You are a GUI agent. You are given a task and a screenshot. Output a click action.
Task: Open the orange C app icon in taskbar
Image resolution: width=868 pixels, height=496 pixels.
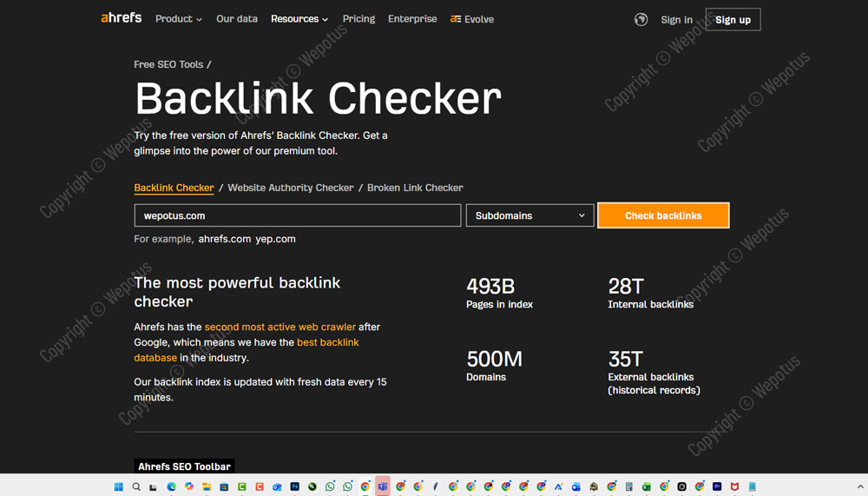[x=260, y=486]
